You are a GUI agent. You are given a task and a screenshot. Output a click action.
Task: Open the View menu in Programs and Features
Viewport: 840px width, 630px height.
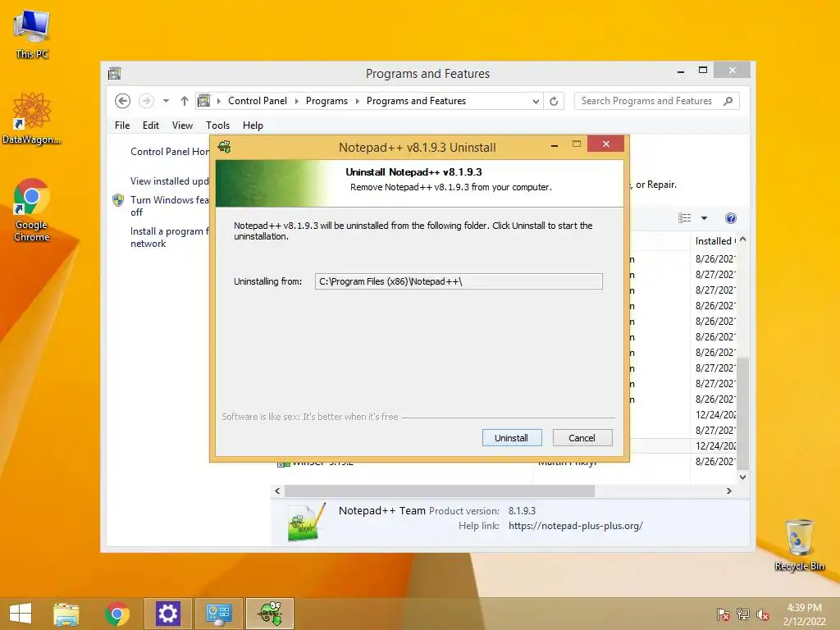182,126
